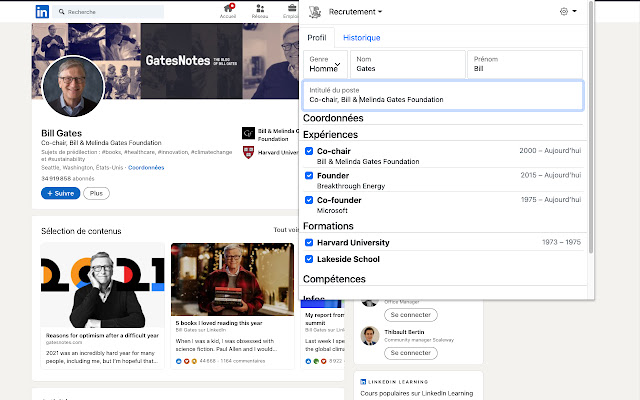The height and width of the screenshot is (400, 640).
Task: Open the Coordonnées link on profile
Action: [146, 167]
